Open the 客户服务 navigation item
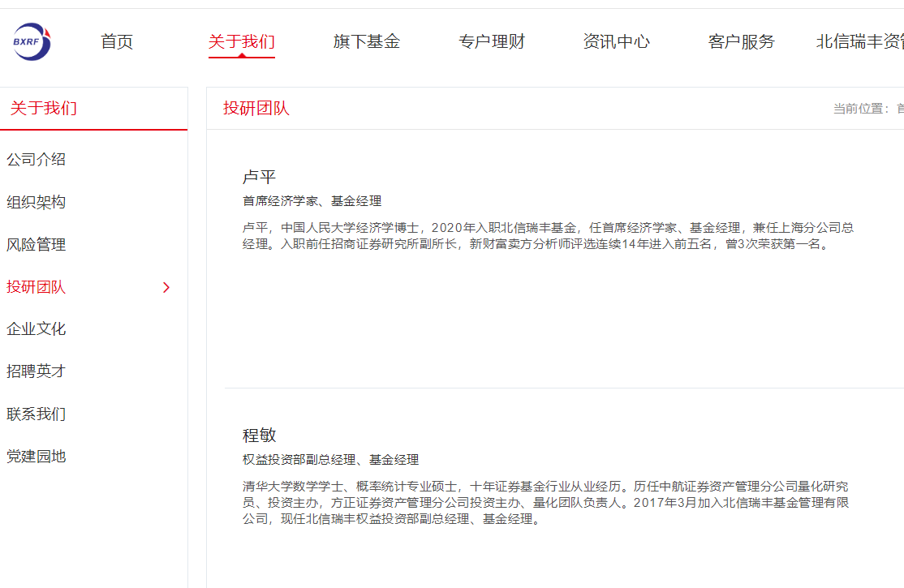The image size is (904, 588). pyautogui.click(x=742, y=41)
